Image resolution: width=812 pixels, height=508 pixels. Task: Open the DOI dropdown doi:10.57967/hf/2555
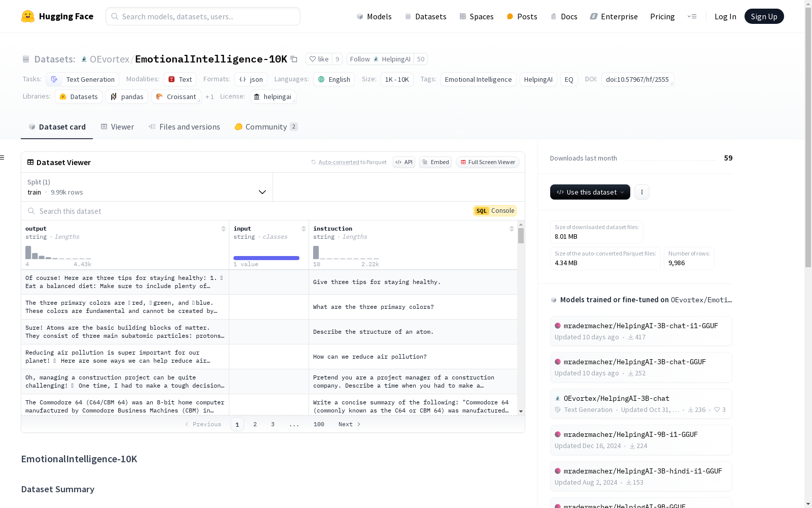[x=637, y=79]
